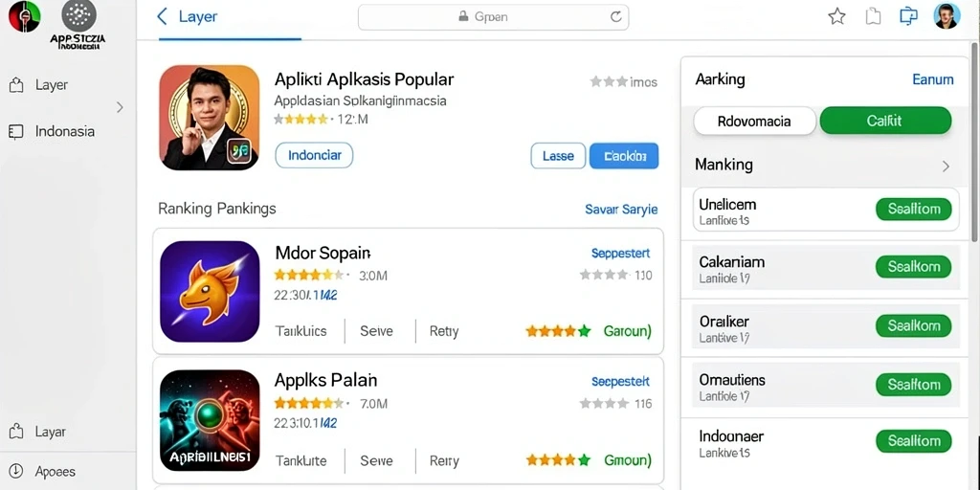Open the document icon beside the star
Image resolution: width=980 pixels, height=490 pixels.
pos(873,17)
